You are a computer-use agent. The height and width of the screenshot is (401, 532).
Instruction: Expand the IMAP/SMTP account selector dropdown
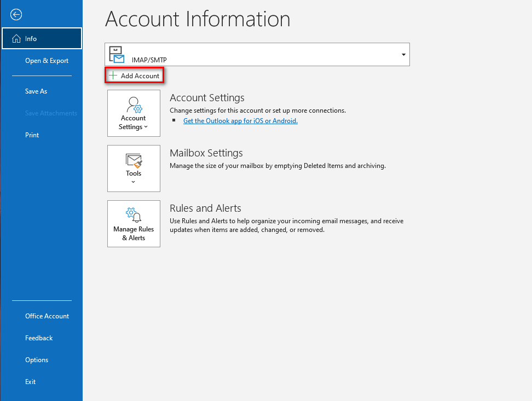pyautogui.click(x=403, y=54)
